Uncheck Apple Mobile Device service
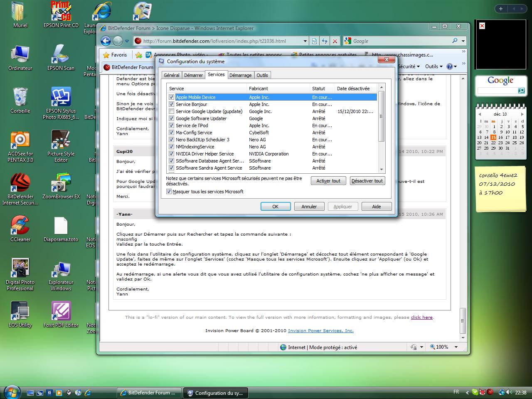 pyautogui.click(x=171, y=97)
